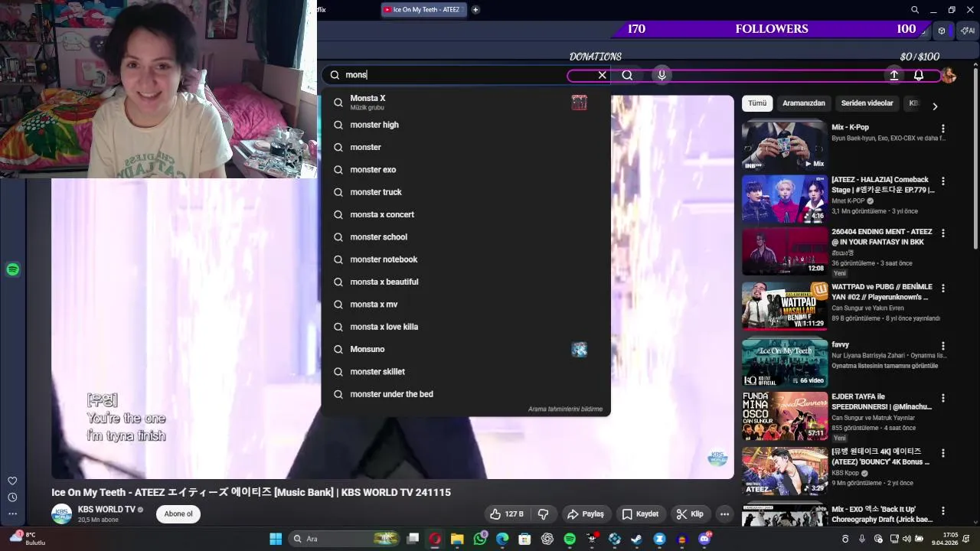Open the 'favvy' playlist title
This screenshot has height=551, width=980.
(x=841, y=344)
